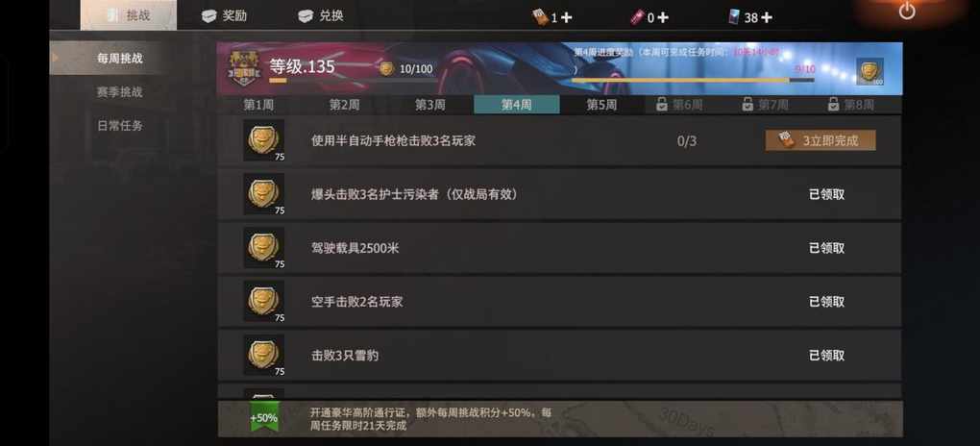Tap locked 第7周 week tab
The height and width of the screenshot is (446, 980).
[x=765, y=105]
